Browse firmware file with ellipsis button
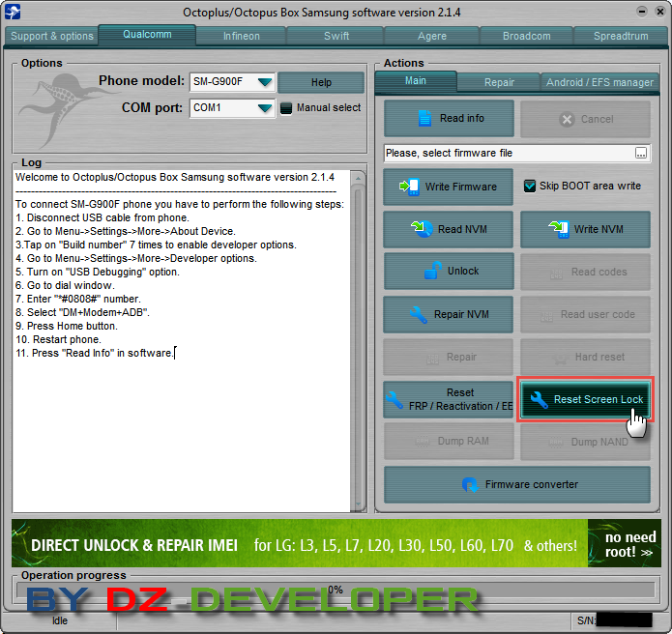 [641, 154]
